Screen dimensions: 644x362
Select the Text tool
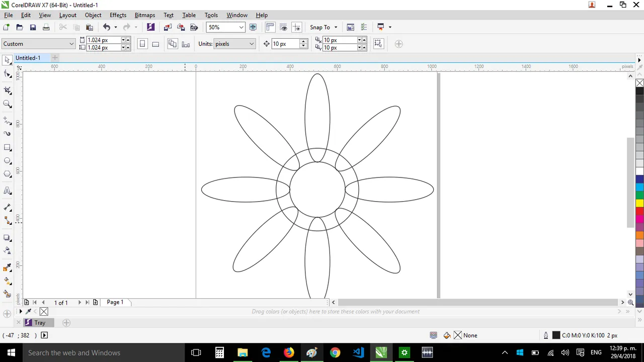tap(7, 191)
